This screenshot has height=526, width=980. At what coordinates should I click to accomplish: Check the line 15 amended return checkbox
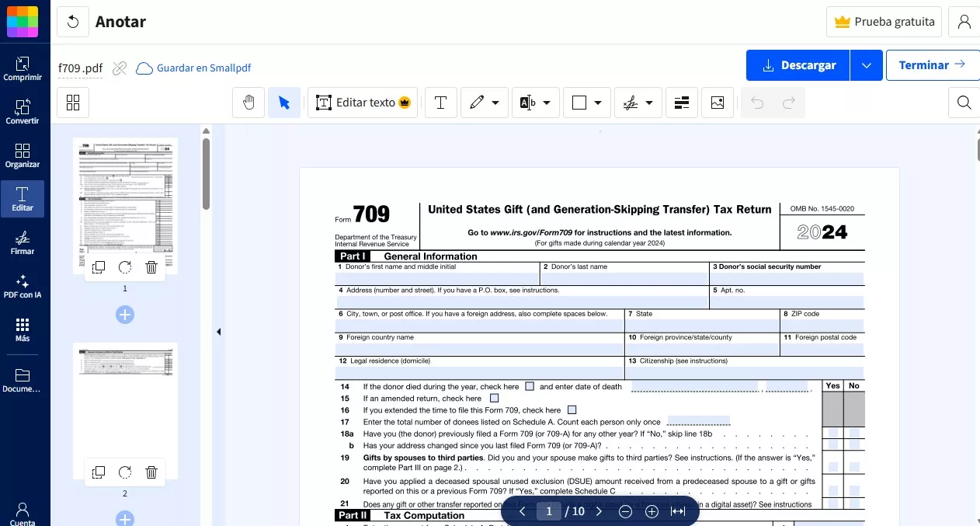pyautogui.click(x=494, y=398)
